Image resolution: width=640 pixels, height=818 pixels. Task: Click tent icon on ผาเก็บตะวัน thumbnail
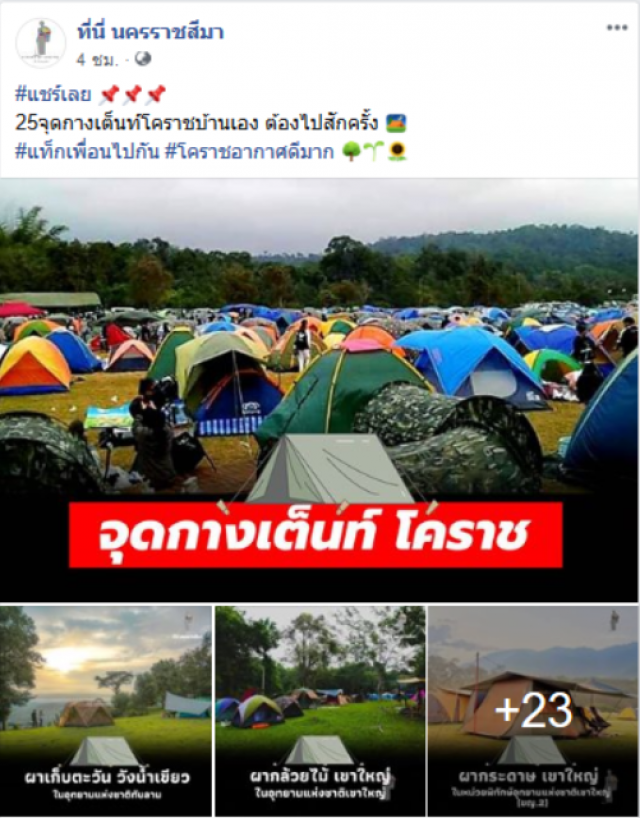click(x=105, y=751)
